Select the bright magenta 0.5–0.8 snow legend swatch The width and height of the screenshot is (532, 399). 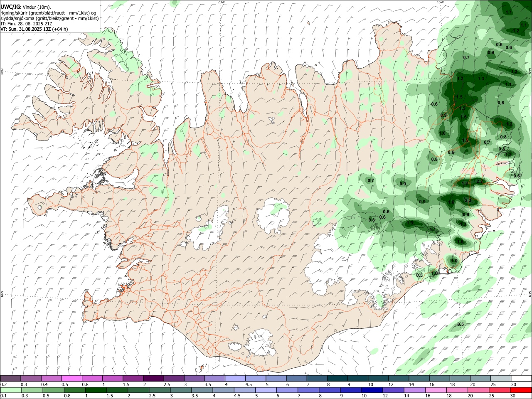point(72,378)
